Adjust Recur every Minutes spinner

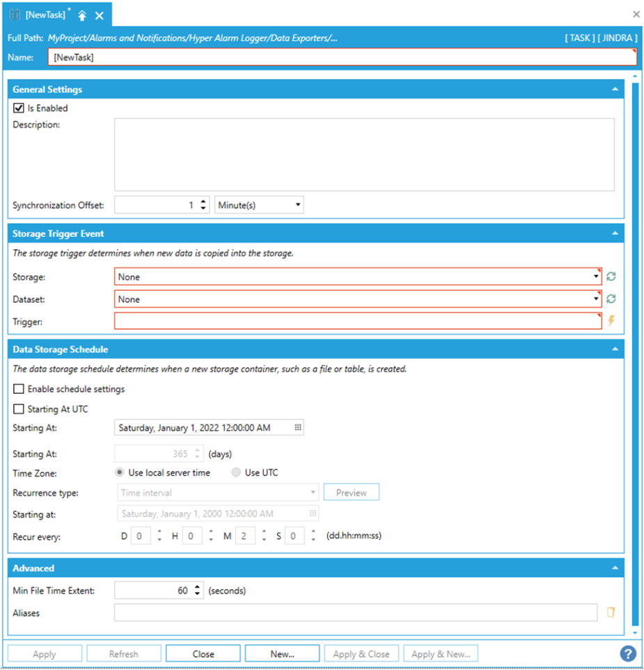coord(264,536)
